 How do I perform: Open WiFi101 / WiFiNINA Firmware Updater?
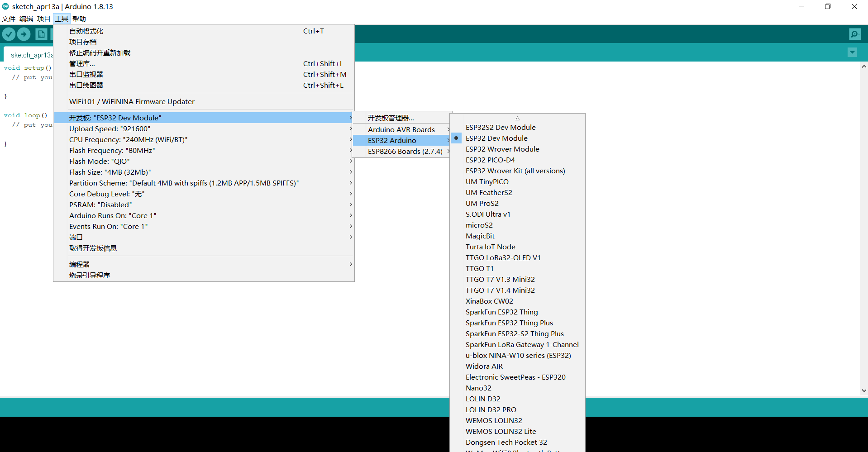pos(132,101)
